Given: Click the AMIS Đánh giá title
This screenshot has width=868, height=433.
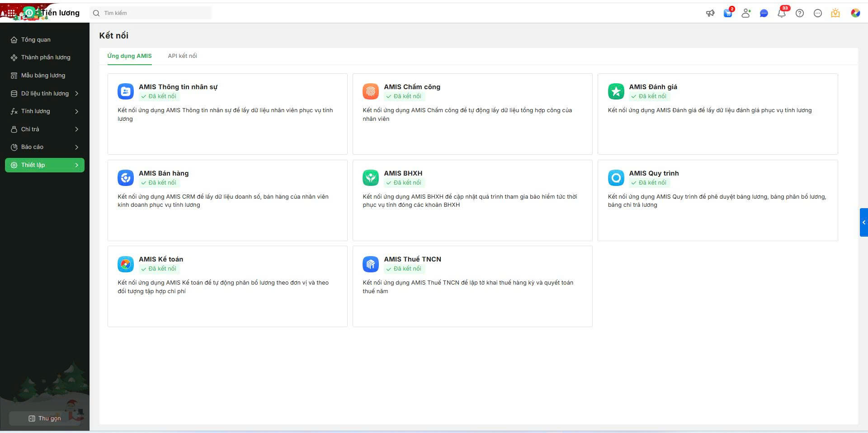Looking at the screenshot, I should [653, 87].
